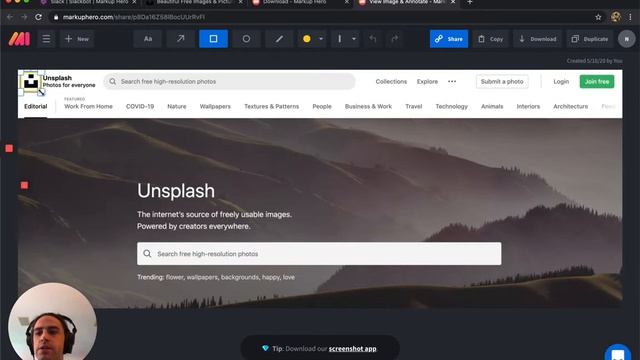The height and width of the screenshot is (360, 640).
Task: Click the three-dot more menu
Action: click(452, 82)
